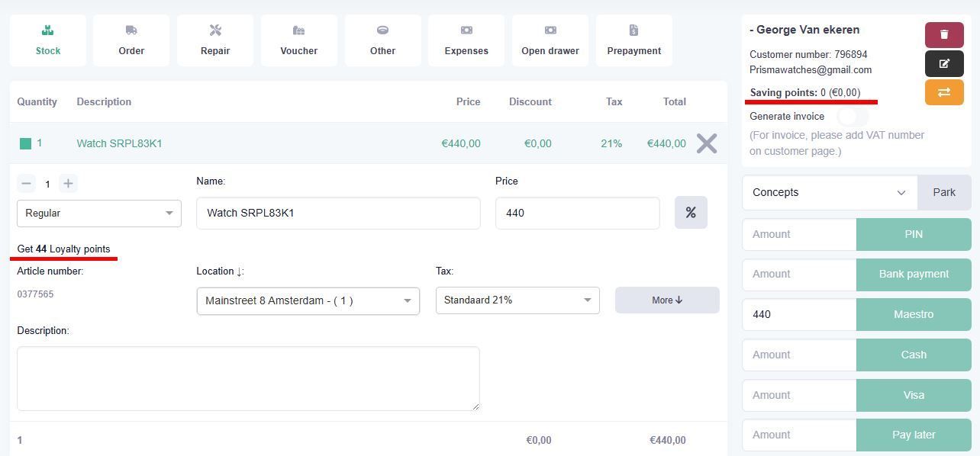Click into the Description text area
The width and height of the screenshot is (980, 456).
point(248,378)
